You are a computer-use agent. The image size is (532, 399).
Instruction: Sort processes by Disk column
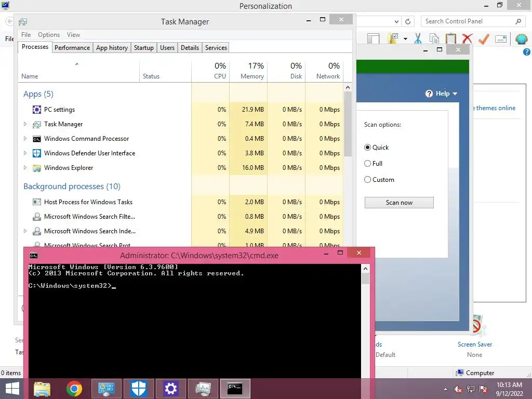click(286, 71)
